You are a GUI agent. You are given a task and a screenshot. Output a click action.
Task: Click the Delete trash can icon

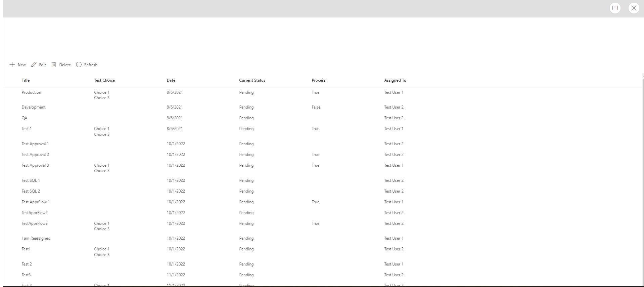[x=54, y=65]
